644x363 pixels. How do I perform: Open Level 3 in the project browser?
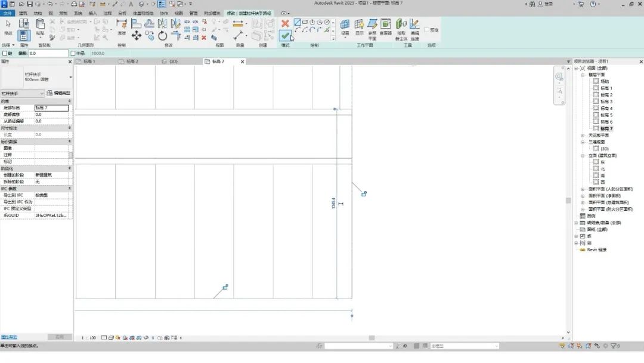[x=606, y=101]
